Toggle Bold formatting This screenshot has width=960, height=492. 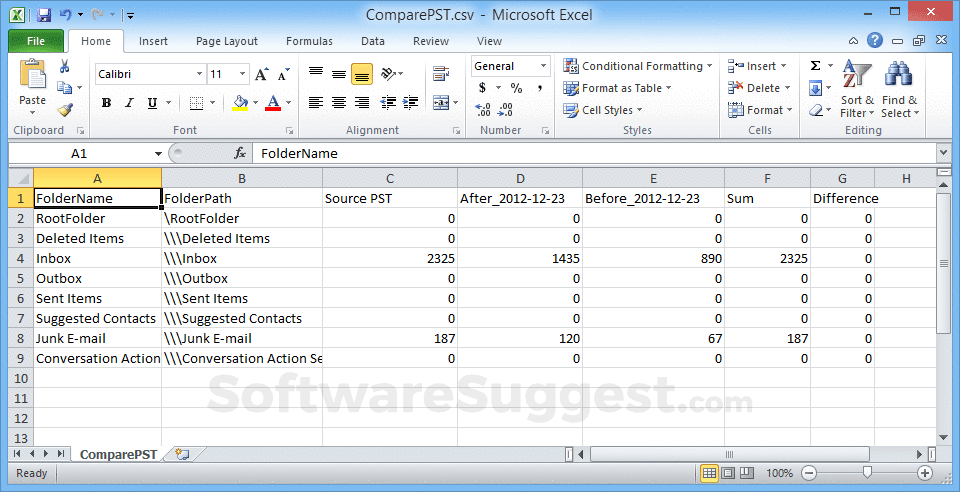[x=107, y=103]
